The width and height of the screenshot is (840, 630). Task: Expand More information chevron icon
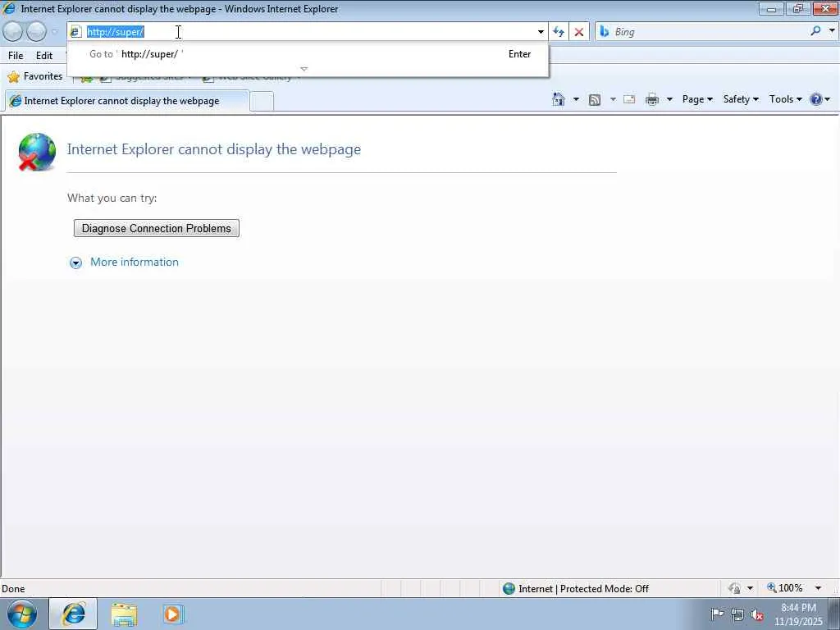(x=76, y=262)
